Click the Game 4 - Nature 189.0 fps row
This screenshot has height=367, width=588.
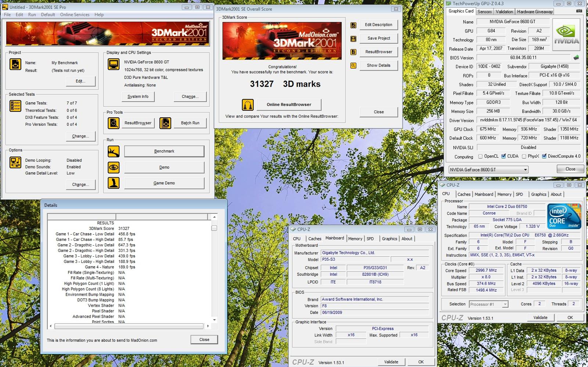[x=110, y=267]
